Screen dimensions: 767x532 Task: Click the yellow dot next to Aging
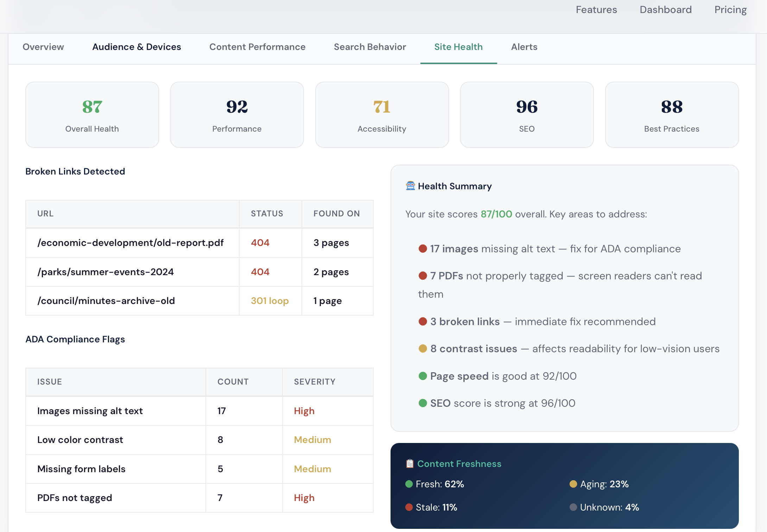(x=573, y=484)
